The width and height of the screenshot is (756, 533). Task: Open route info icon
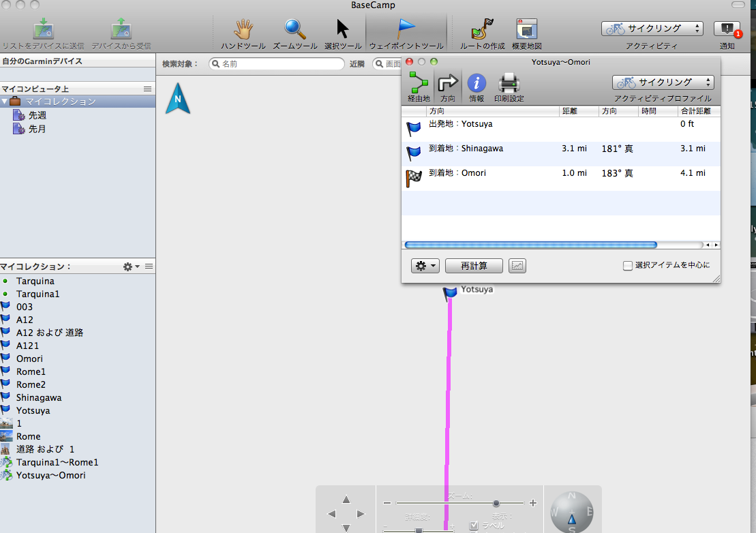[477, 83]
